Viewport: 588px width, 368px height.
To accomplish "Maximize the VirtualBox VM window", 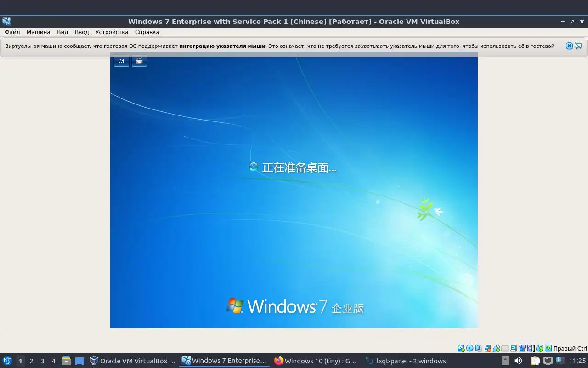I will click(572, 22).
